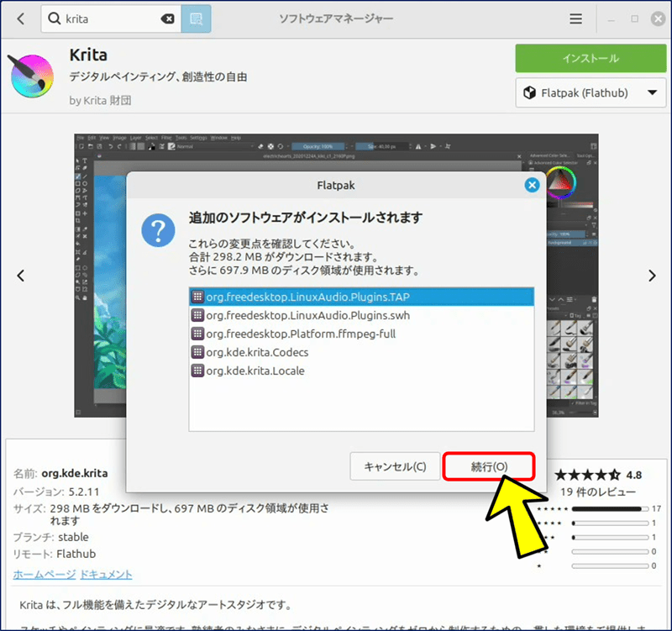The width and height of the screenshot is (672, 631).
Task: Show previous screenshot with left arrow
Action: 21,276
